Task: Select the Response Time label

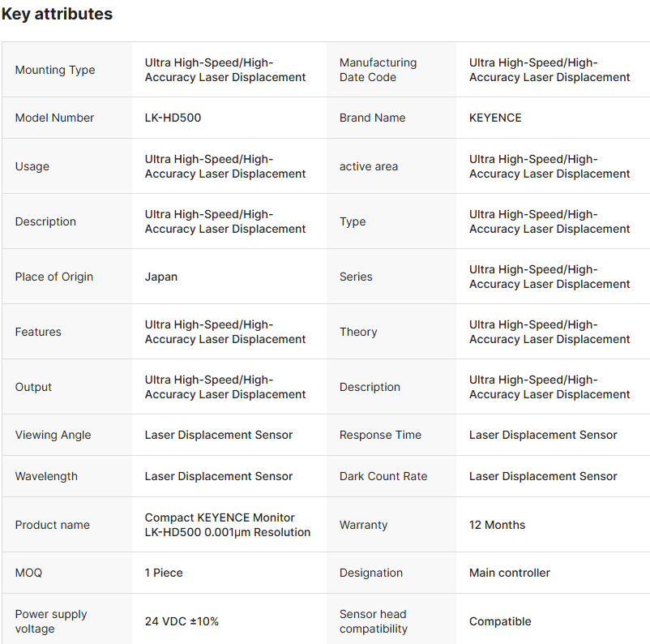Action: pos(380,435)
